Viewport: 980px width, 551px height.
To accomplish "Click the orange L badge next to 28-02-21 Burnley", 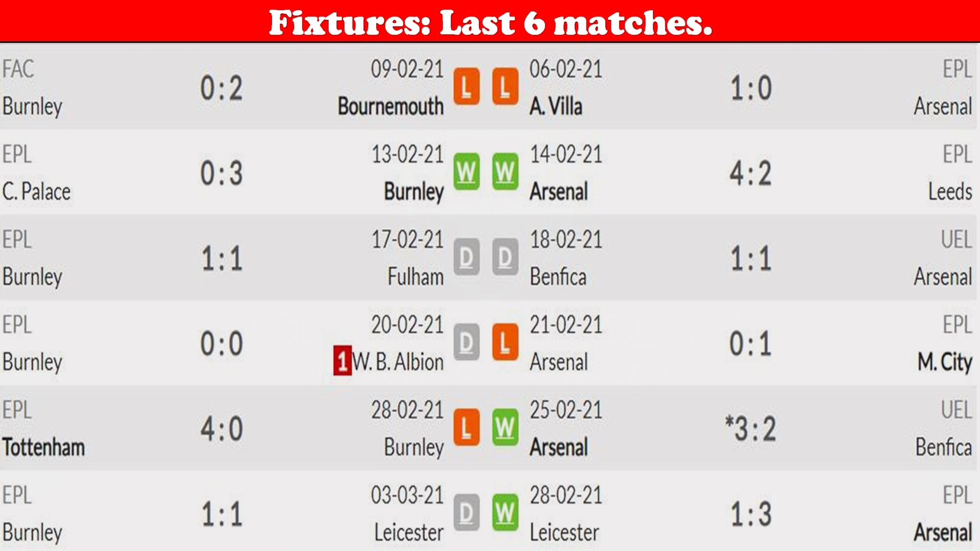I will coord(467,427).
